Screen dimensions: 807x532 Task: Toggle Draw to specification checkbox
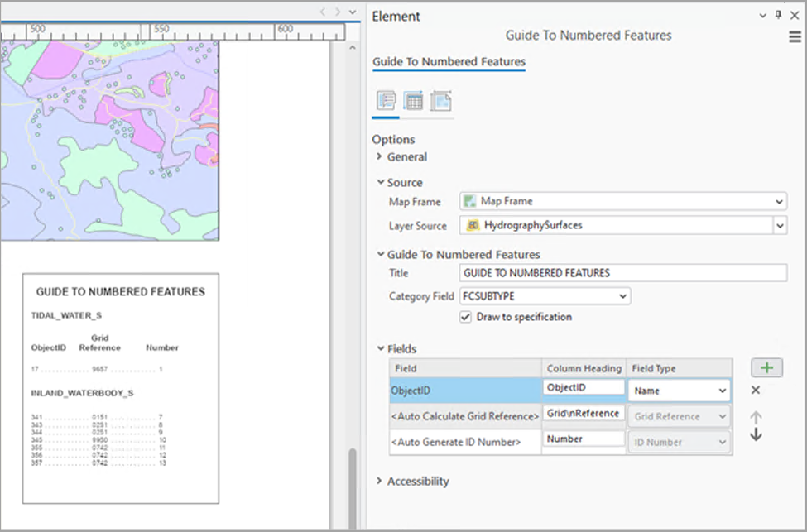[465, 317]
